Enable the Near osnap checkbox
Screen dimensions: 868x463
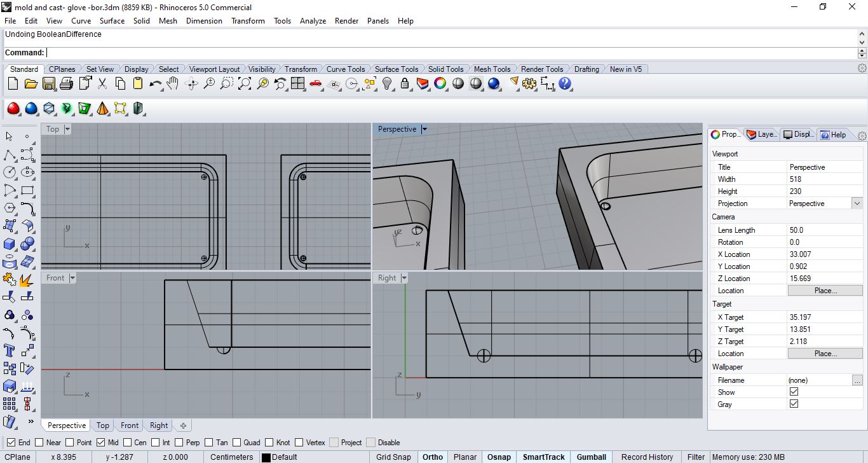[39, 443]
